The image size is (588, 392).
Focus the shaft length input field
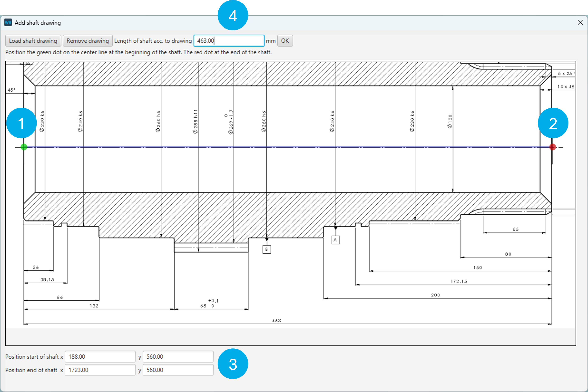[229, 41]
